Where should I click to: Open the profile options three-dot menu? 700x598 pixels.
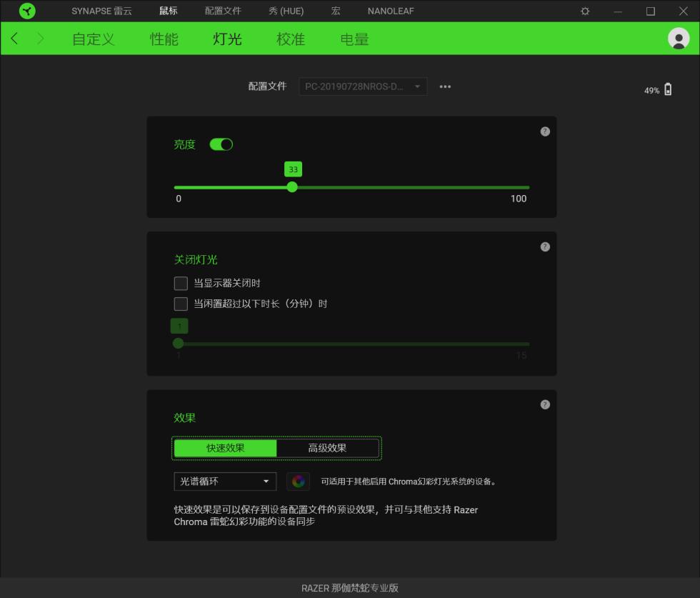445,86
